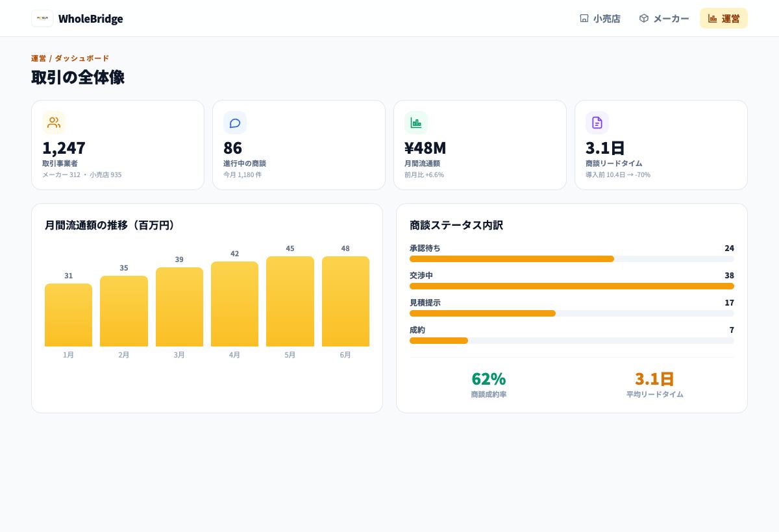Click the 1月 bar showing 31
This screenshot has height=532, width=779.
(x=68, y=315)
